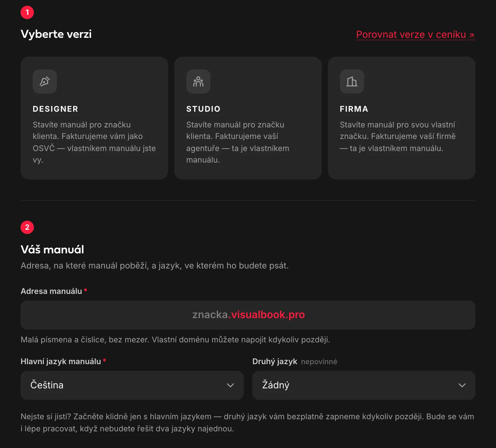
Task: Click the building icon on Firma card
Action: click(352, 81)
